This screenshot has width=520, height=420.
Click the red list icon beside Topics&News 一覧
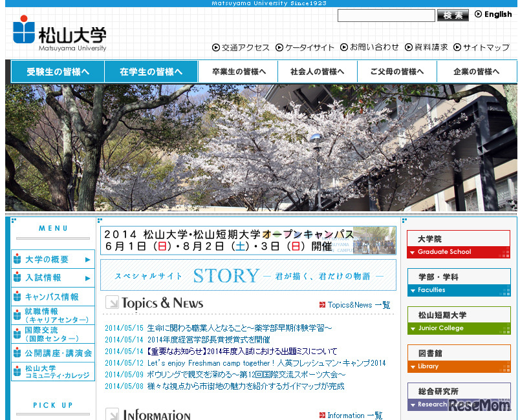321,305
